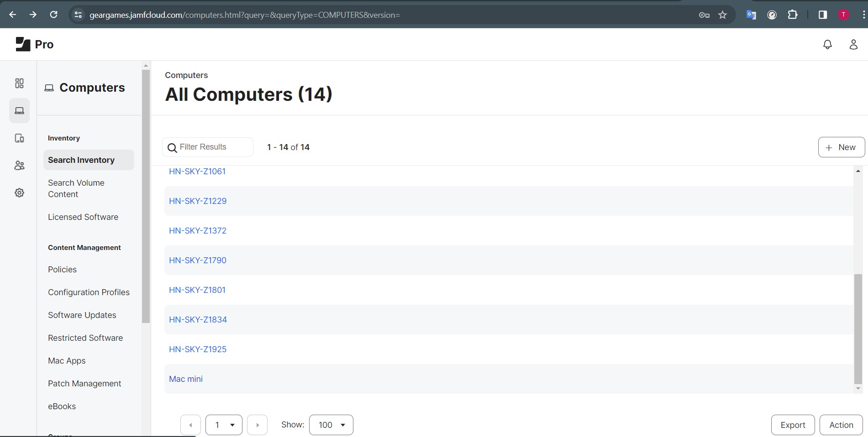Image resolution: width=868 pixels, height=437 pixels.
Task: Open the user account profile icon
Action: [853, 44]
